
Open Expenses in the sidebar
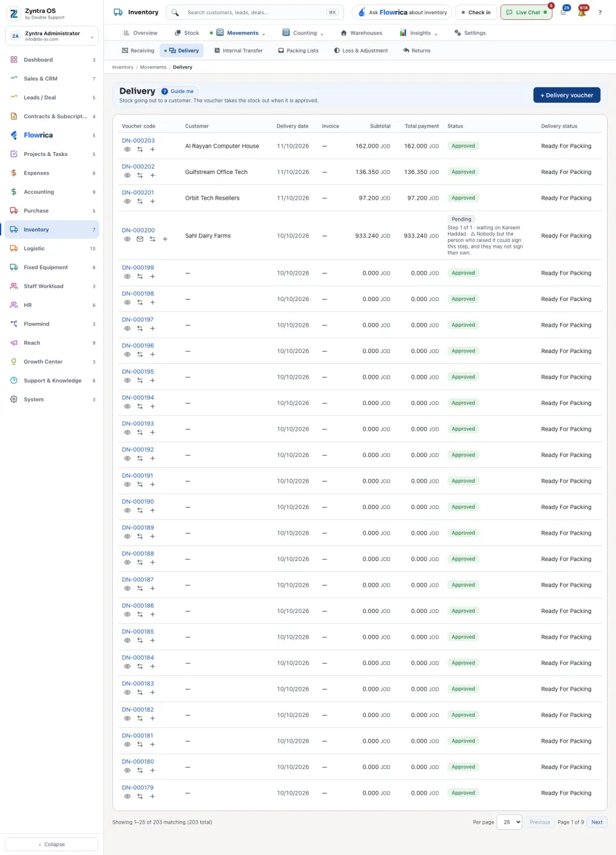pyautogui.click(x=52, y=173)
